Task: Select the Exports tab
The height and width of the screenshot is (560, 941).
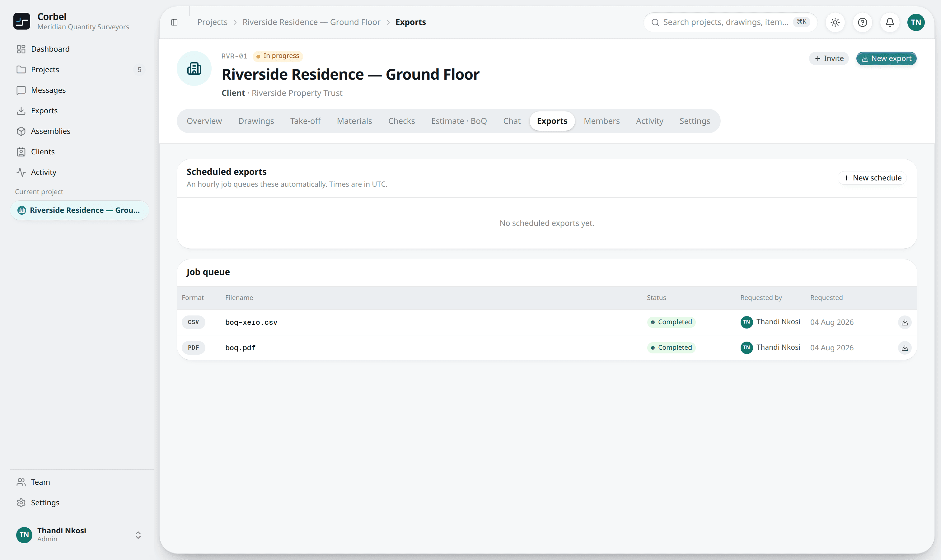Action: pos(552,121)
